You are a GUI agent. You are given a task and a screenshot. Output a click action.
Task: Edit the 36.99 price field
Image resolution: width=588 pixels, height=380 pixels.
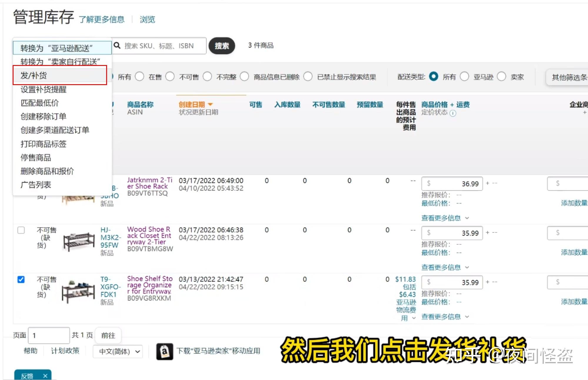[x=452, y=184]
